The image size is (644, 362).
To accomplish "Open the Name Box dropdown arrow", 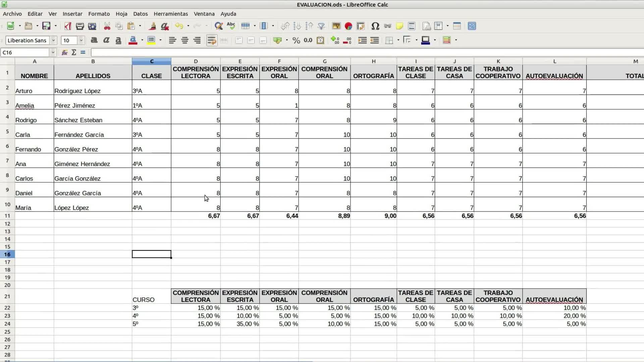I will (x=53, y=52).
